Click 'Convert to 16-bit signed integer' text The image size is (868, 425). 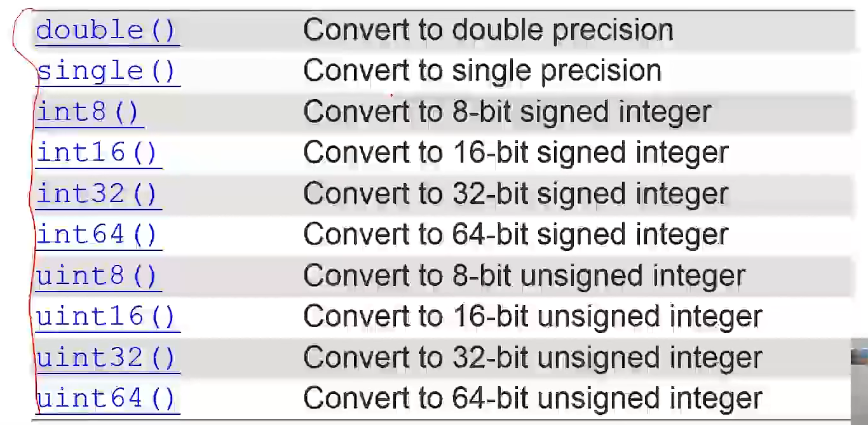point(516,153)
